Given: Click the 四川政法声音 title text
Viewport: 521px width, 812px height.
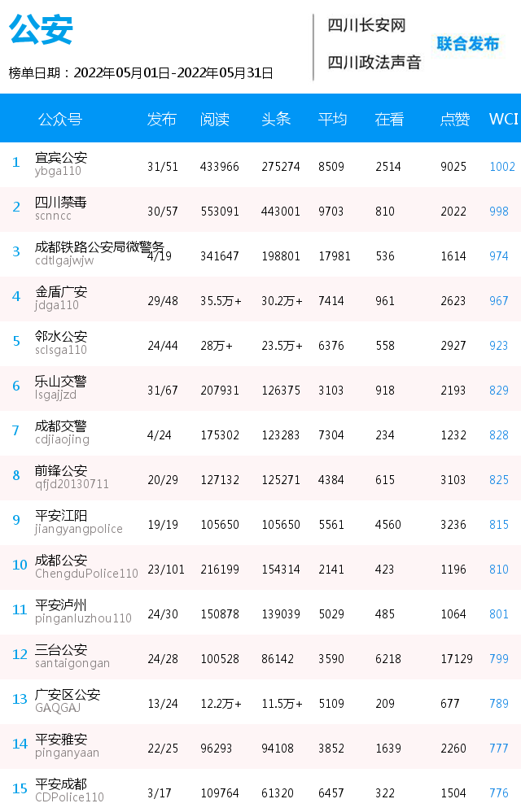Looking at the screenshot, I should (x=374, y=63).
